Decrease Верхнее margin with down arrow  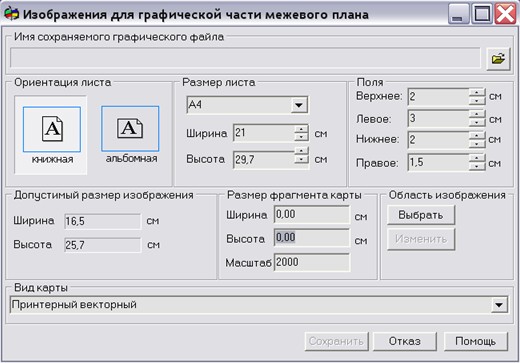(477, 101)
